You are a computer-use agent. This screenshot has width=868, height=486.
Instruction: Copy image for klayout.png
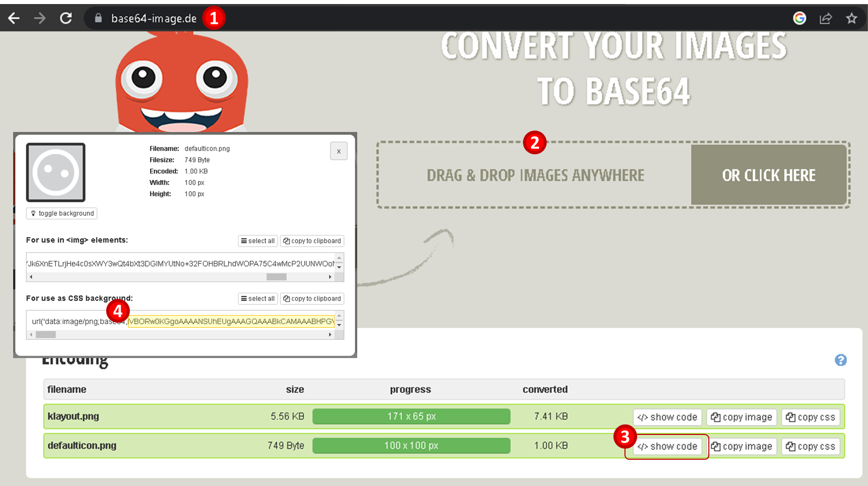(741, 417)
